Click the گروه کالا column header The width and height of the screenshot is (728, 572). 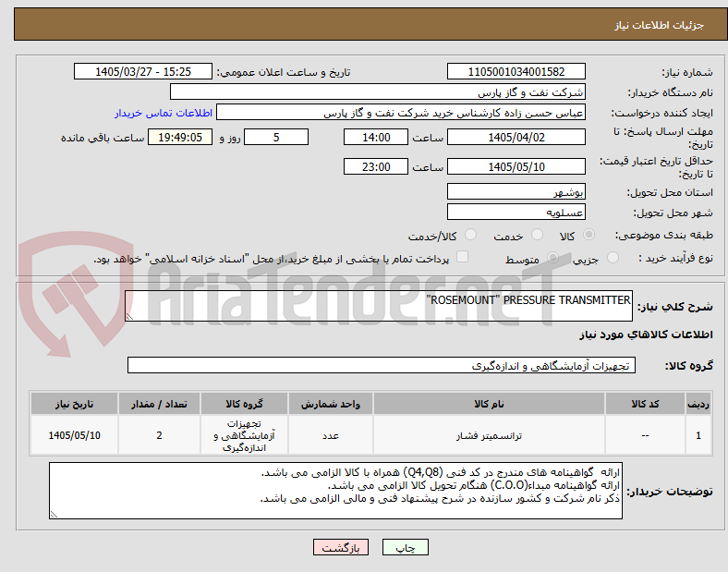(x=244, y=404)
